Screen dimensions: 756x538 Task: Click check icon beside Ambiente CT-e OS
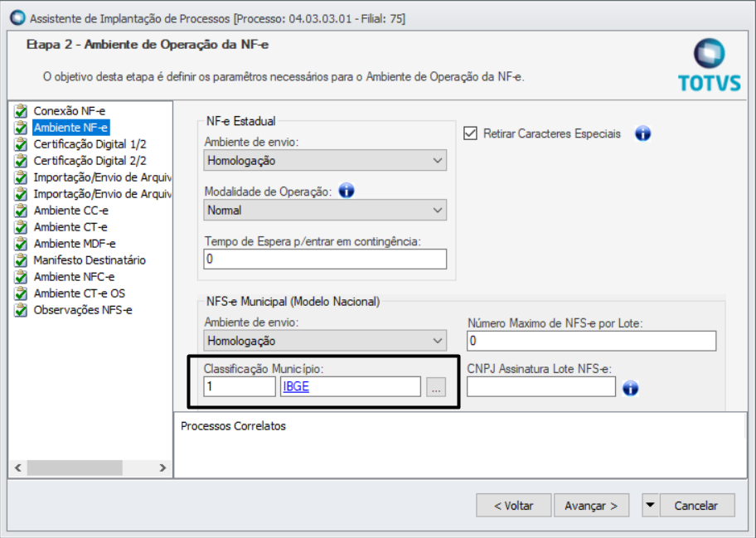coord(21,293)
